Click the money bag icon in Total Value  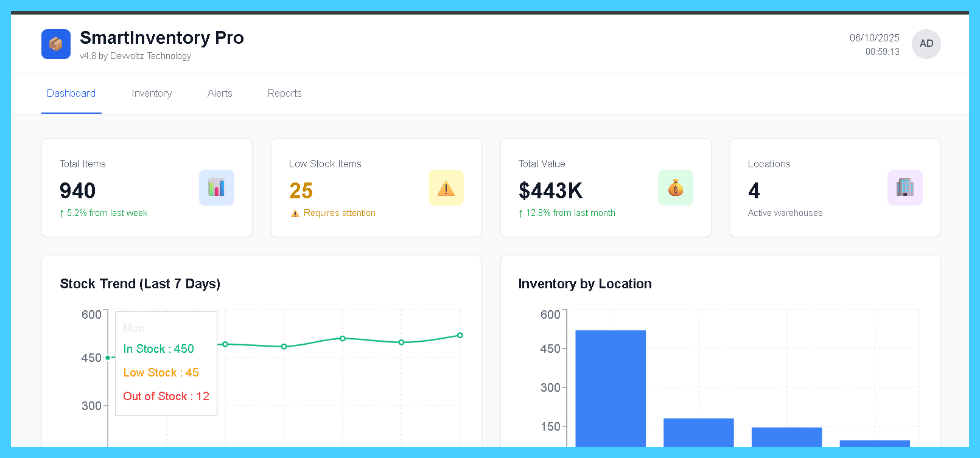tap(675, 187)
